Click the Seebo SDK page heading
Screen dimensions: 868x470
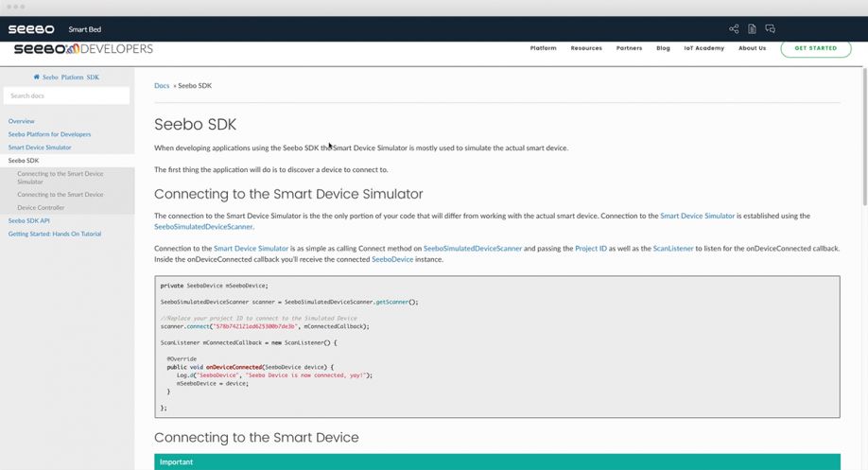click(195, 124)
